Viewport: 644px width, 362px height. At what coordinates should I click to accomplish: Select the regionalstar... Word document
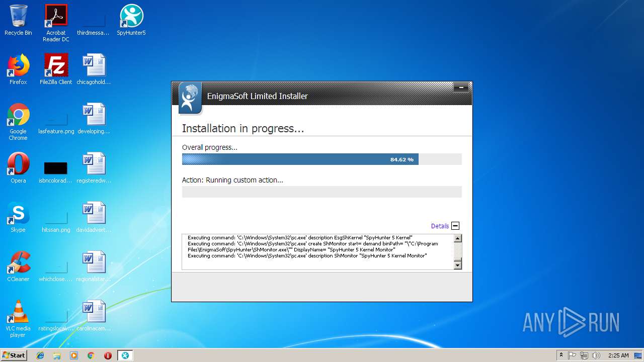tap(94, 266)
